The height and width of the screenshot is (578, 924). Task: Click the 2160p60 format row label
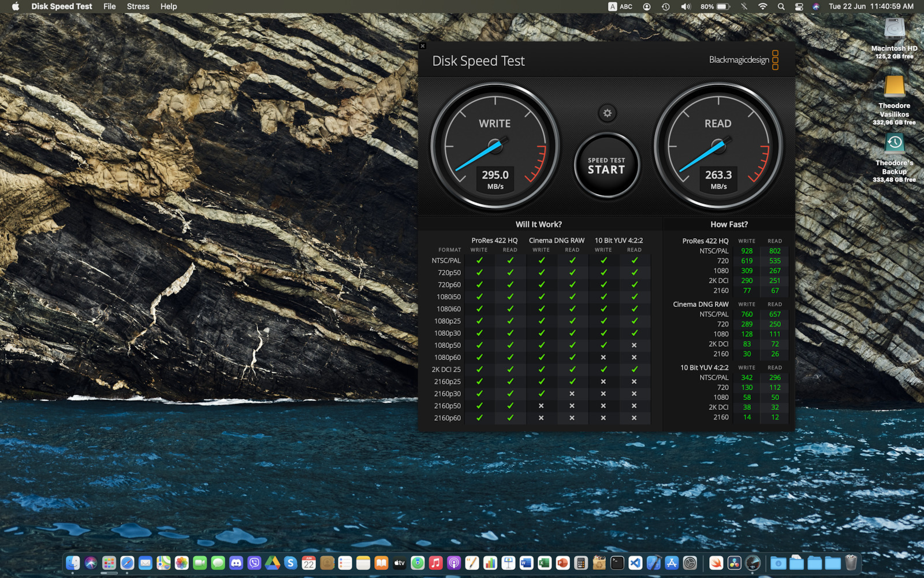point(447,418)
